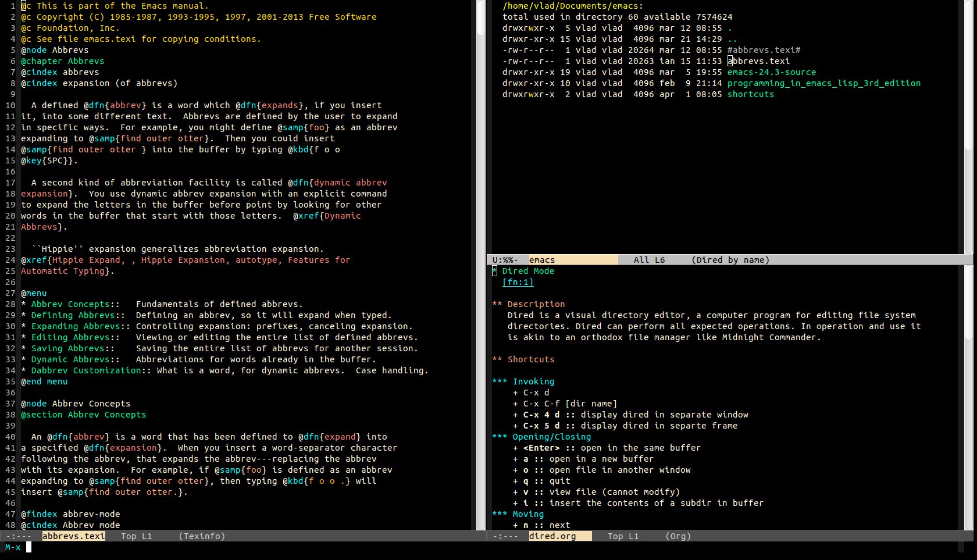977x560 pixels.
Task: Click scrollbar of the Dired window
Action: tap(968, 127)
